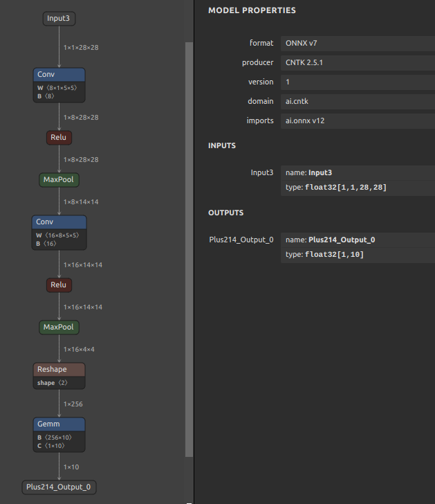Viewport: 435px width, 504px height.
Task: Click the shape ⟨2⟩ attribute in Reshape
Action: [x=53, y=383]
